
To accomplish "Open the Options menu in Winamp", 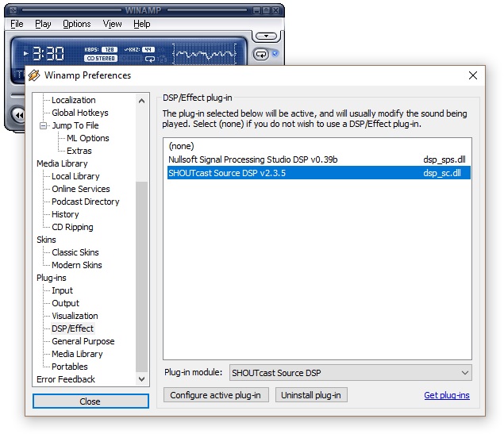I will point(76,24).
